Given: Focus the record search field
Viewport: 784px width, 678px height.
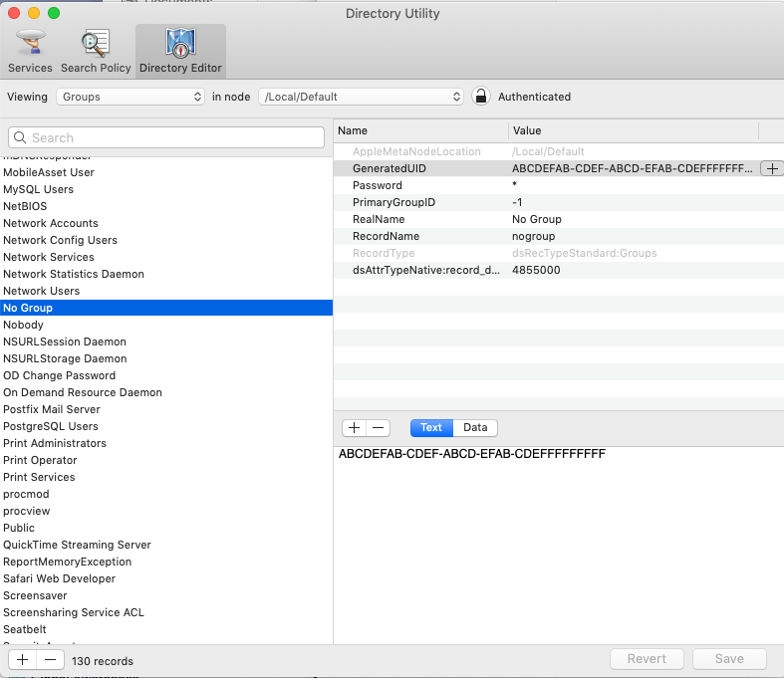Looking at the screenshot, I should pos(166,137).
